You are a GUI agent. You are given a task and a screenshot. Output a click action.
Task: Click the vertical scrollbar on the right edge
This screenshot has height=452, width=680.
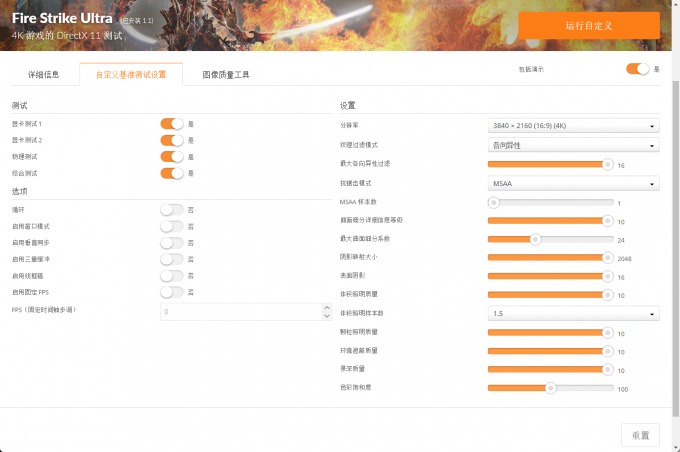[676, 248]
